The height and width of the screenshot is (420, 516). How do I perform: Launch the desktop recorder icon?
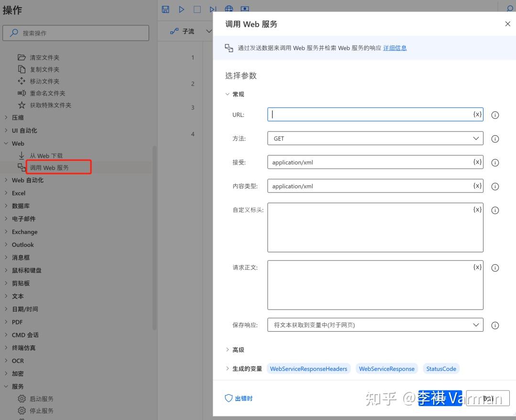coord(245,9)
